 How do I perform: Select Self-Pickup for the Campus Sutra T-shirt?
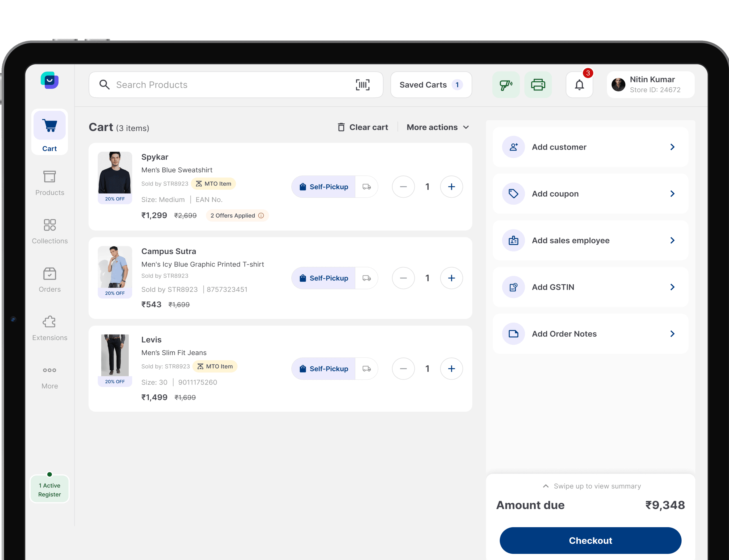[323, 278]
